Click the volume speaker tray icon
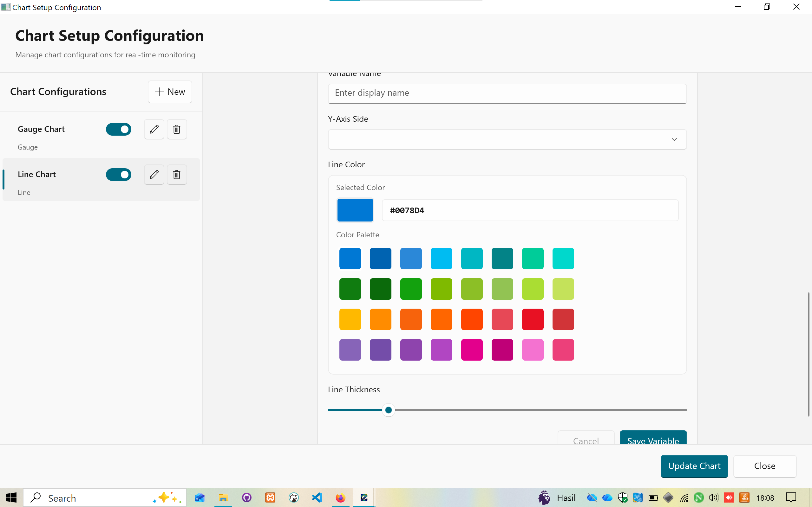Image resolution: width=812 pixels, height=507 pixels. pos(713,497)
